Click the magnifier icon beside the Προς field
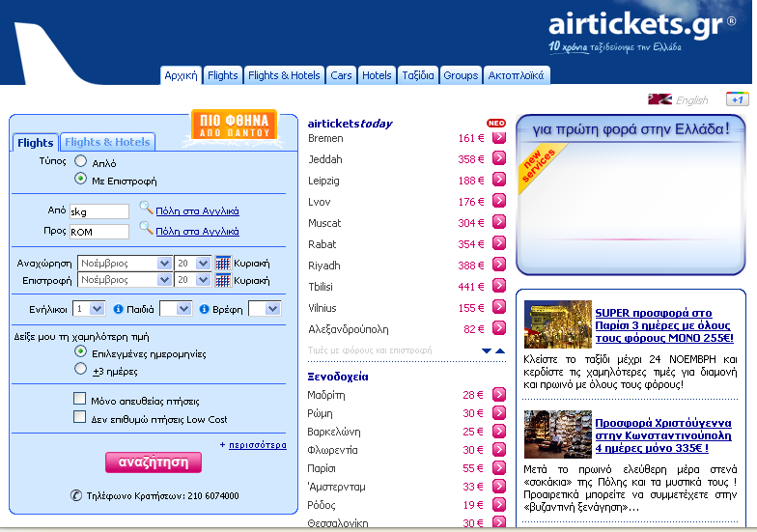Image resolution: width=757 pixels, height=532 pixels. point(147,228)
